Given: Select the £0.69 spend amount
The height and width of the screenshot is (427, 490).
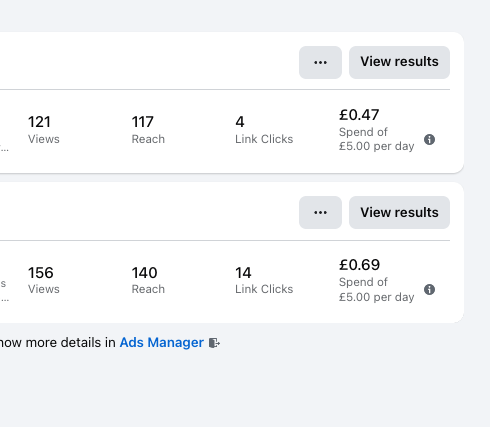Looking at the screenshot, I should click(359, 265).
